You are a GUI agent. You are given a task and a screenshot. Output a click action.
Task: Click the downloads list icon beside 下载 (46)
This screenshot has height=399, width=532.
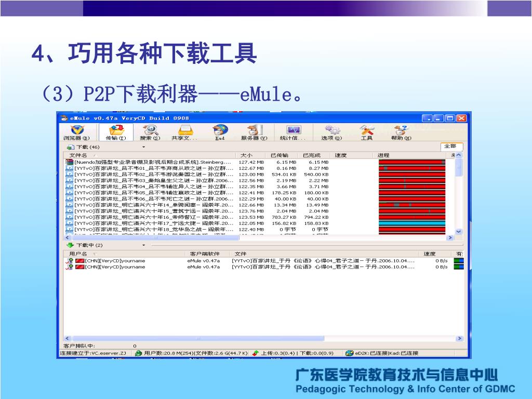point(70,147)
